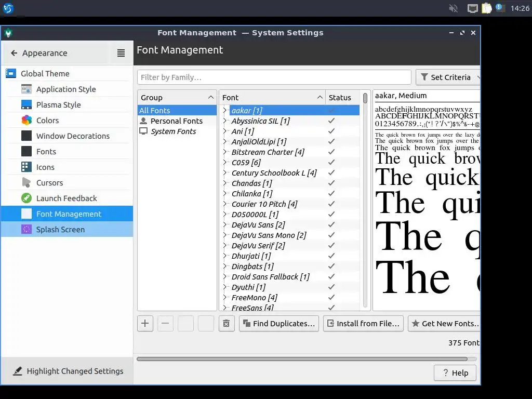
Task: Select the All Fonts group
Action: click(177, 110)
